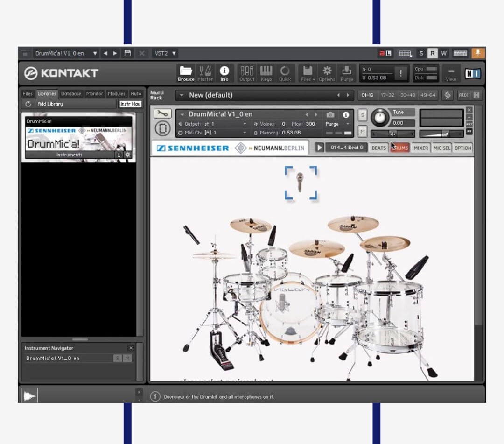Click the BEATS button
Viewport: 504px width, 444px height.
[x=378, y=148]
